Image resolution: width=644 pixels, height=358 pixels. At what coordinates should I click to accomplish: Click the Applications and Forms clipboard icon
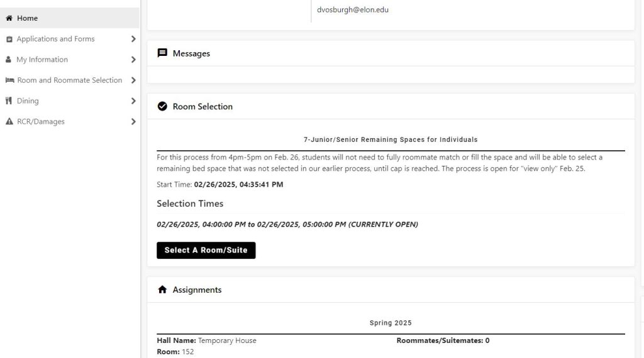pyautogui.click(x=9, y=39)
